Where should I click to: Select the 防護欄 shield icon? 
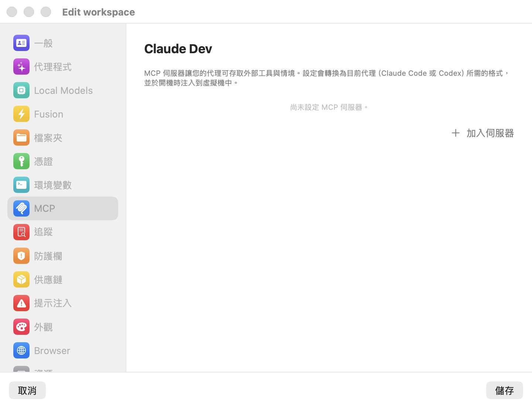[21, 256]
